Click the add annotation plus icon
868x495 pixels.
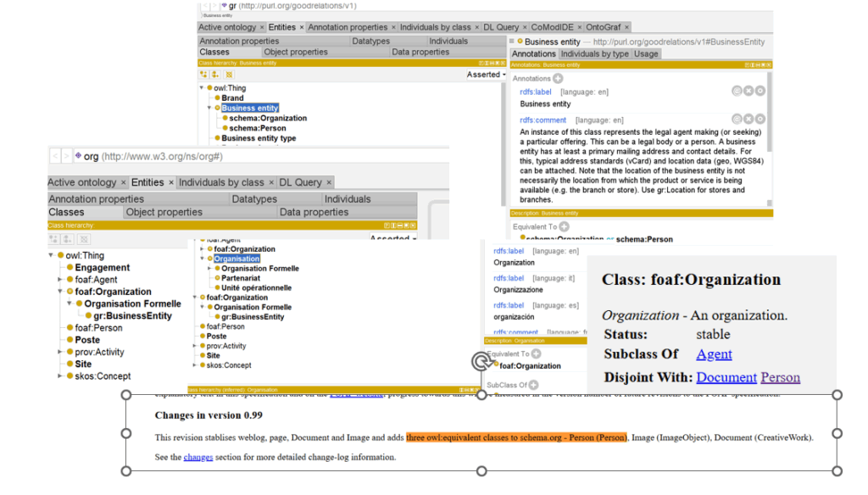click(558, 78)
